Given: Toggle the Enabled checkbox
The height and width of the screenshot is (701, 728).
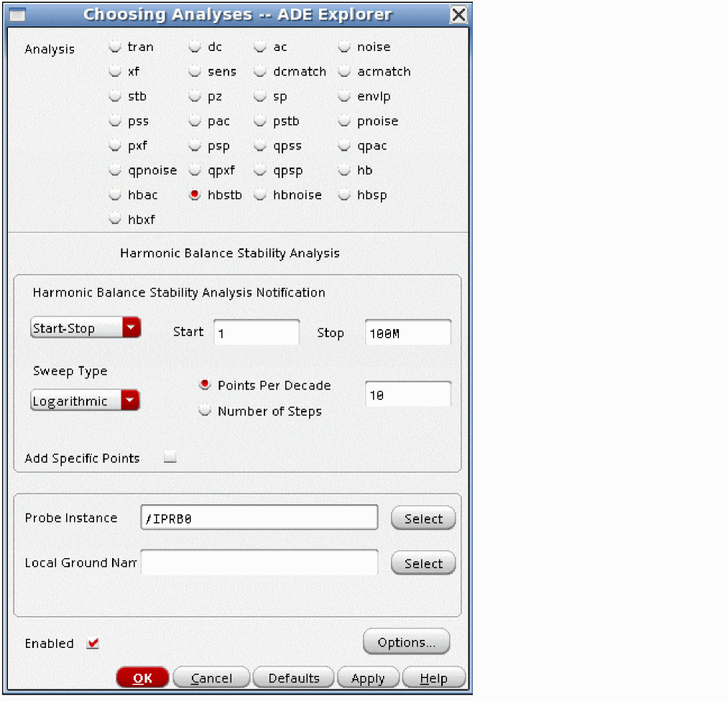Looking at the screenshot, I should tap(93, 643).
